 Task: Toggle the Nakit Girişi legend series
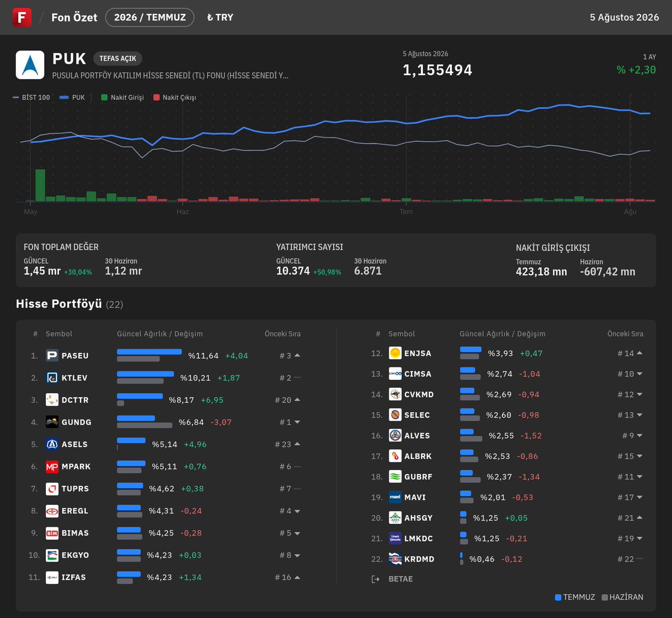coord(122,97)
